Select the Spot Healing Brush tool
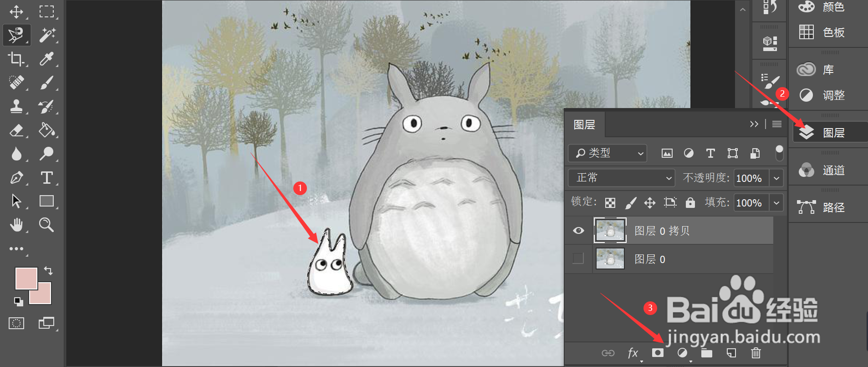 [16, 83]
